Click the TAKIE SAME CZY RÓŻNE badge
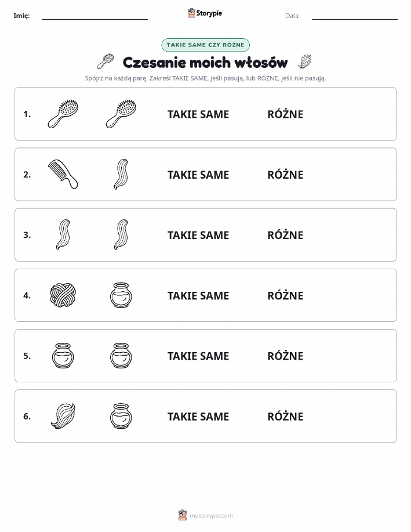This screenshot has height=532, width=411. tap(205, 45)
